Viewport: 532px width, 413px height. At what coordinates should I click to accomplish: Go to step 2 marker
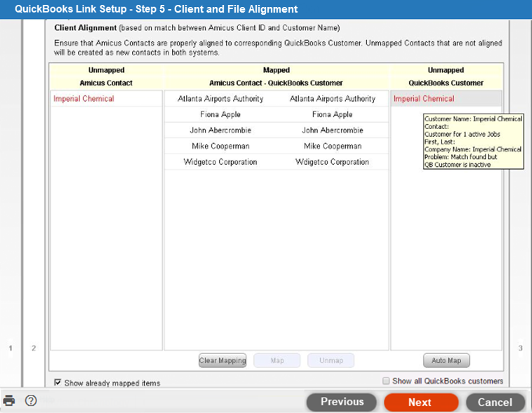coord(34,348)
